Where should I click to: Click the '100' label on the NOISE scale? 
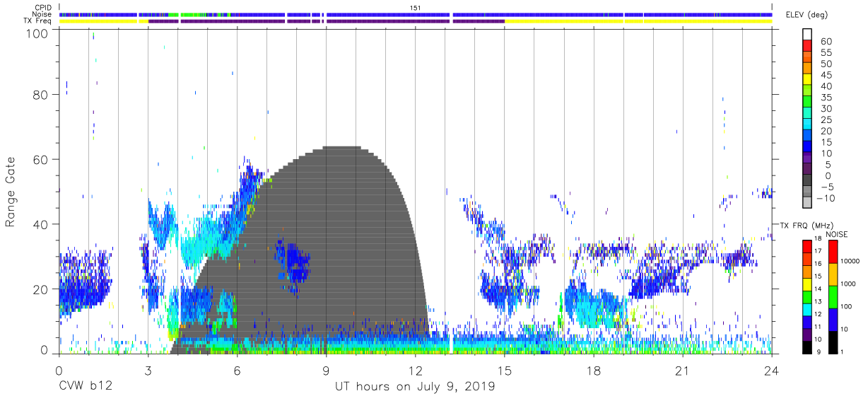click(x=847, y=307)
